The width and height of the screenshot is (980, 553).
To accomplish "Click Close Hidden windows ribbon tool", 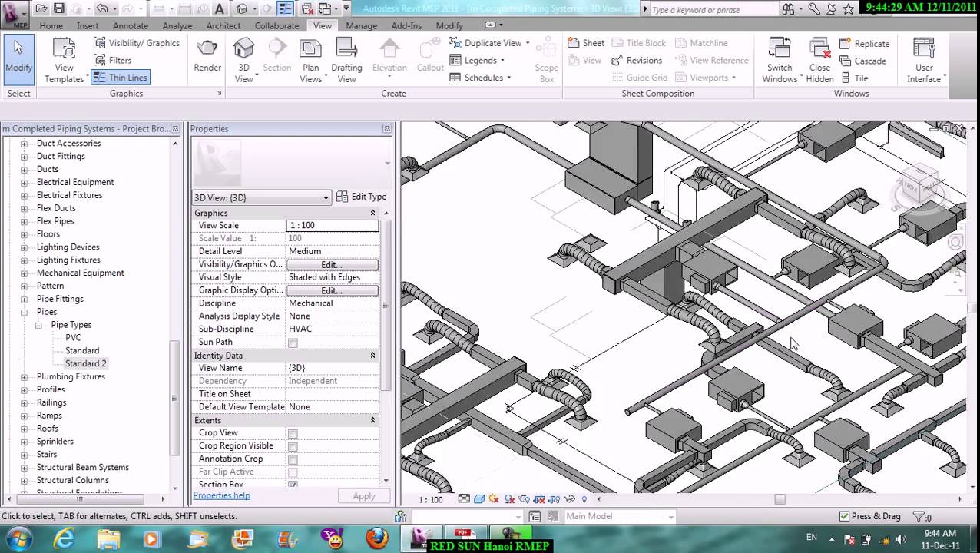I will (819, 61).
